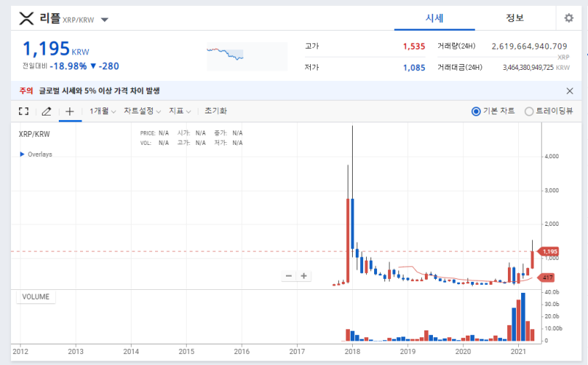Open XRP/KRW market selector dropdown arrow

tap(104, 20)
